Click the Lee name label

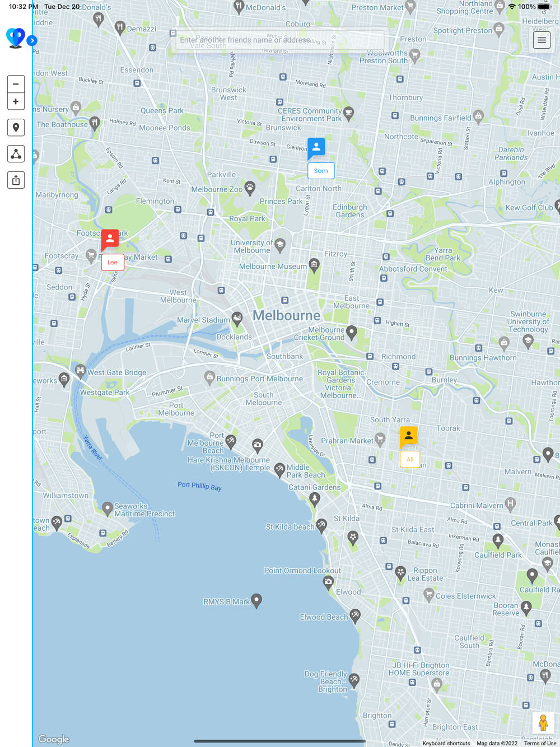[x=113, y=262]
